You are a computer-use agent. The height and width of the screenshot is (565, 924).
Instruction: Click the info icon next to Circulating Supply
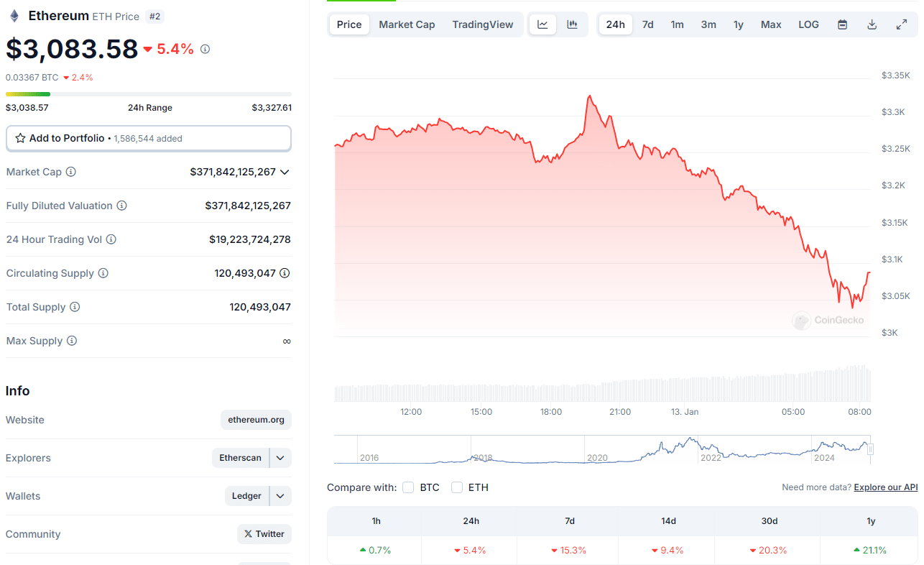(x=103, y=273)
